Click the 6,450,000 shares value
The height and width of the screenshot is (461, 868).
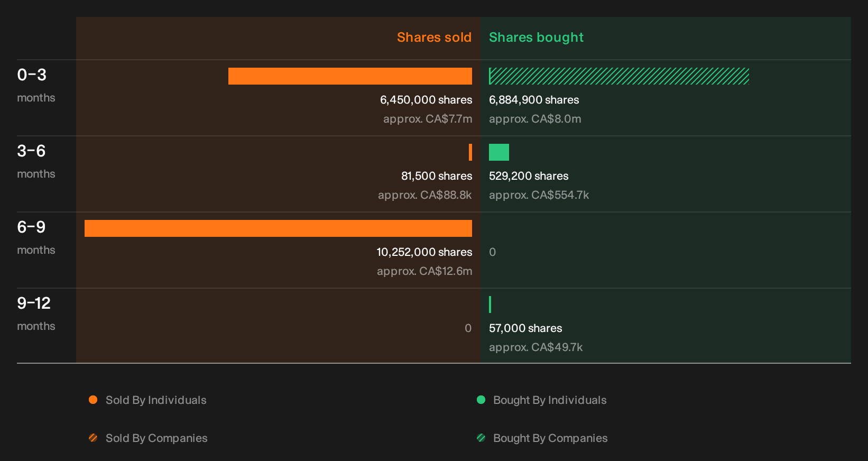[x=426, y=100]
